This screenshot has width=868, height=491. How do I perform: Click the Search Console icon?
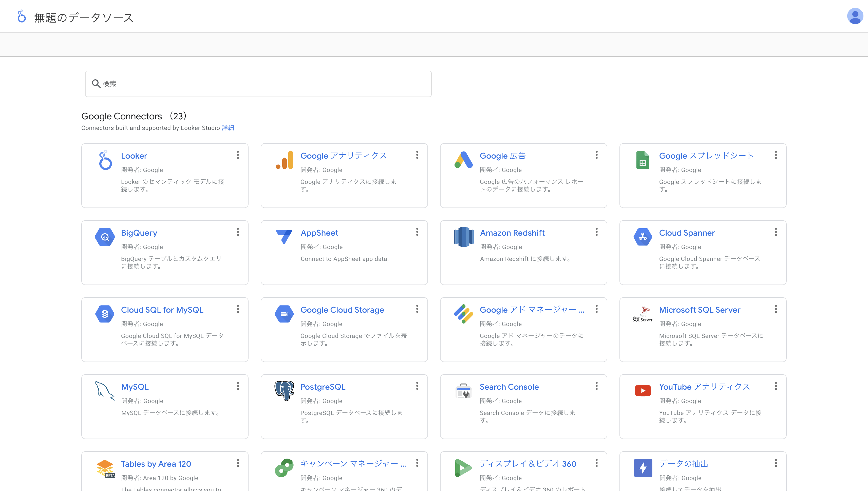(x=464, y=391)
